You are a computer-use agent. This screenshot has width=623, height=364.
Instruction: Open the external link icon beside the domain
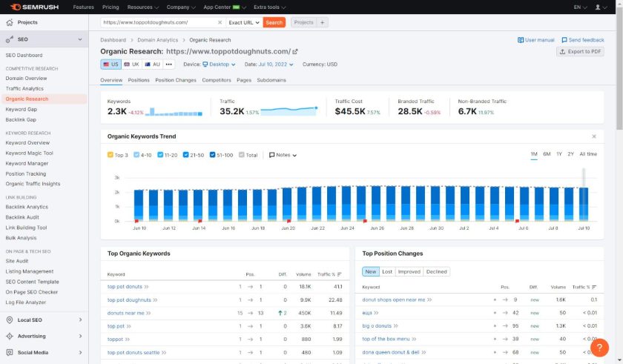295,52
